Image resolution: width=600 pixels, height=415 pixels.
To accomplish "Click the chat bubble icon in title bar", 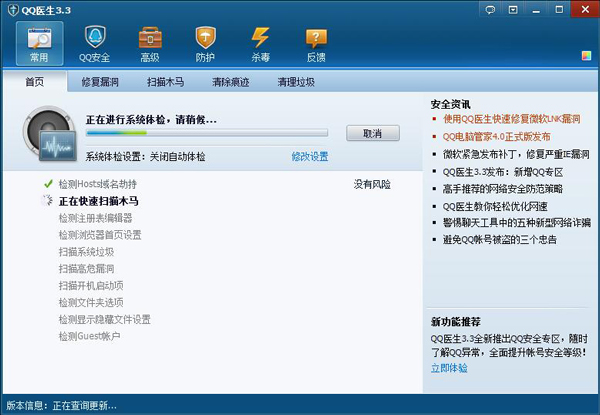I will point(490,10).
